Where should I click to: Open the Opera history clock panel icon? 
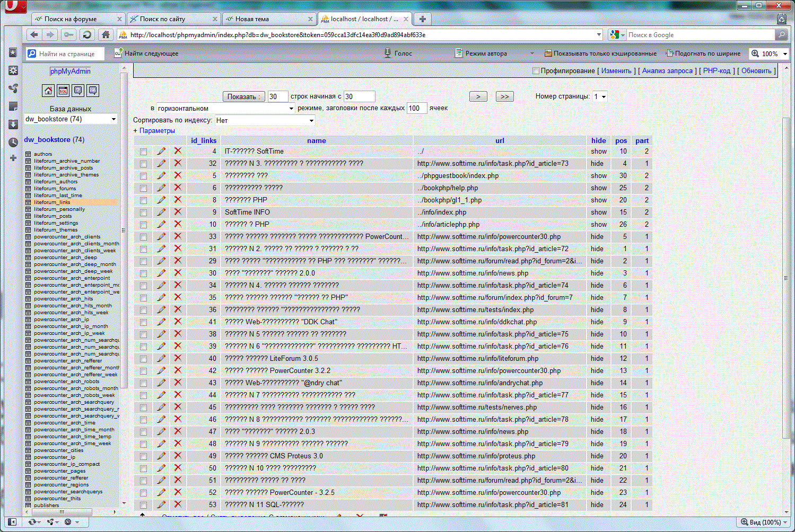[13, 143]
